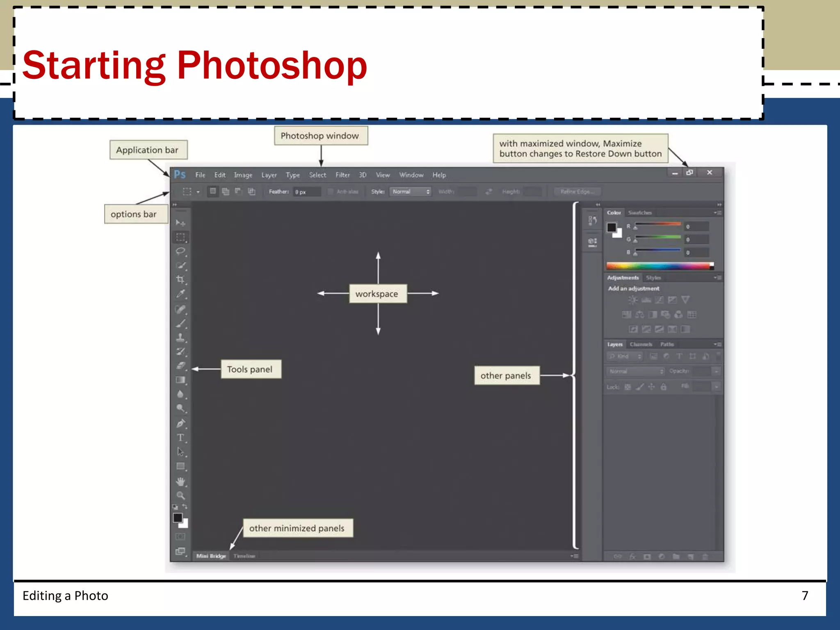
Task: Choose New selection mode in options bar
Action: [213, 192]
